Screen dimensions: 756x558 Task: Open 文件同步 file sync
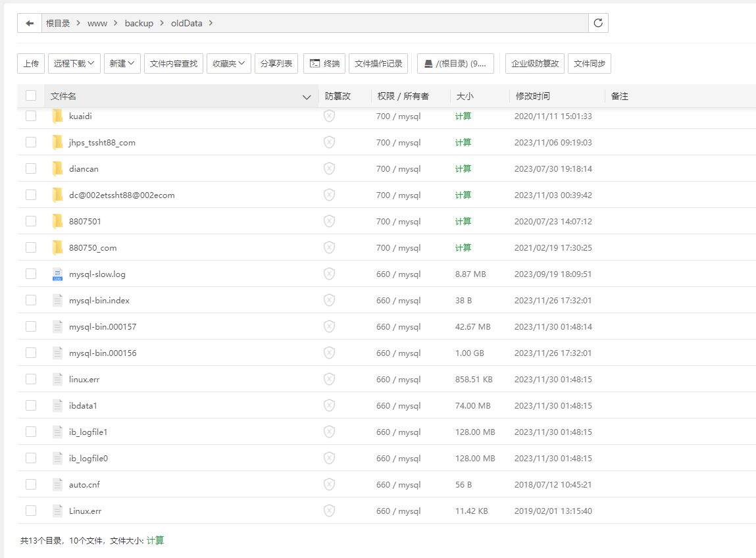point(590,64)
